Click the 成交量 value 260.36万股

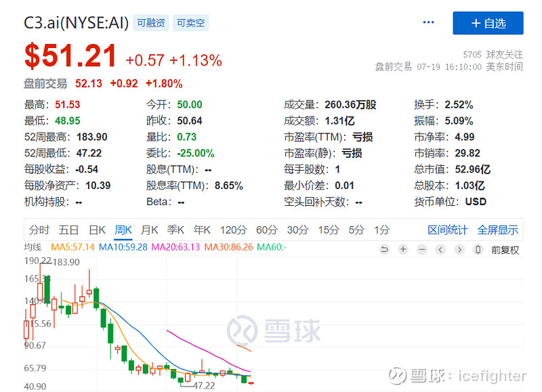coord(350,105)
